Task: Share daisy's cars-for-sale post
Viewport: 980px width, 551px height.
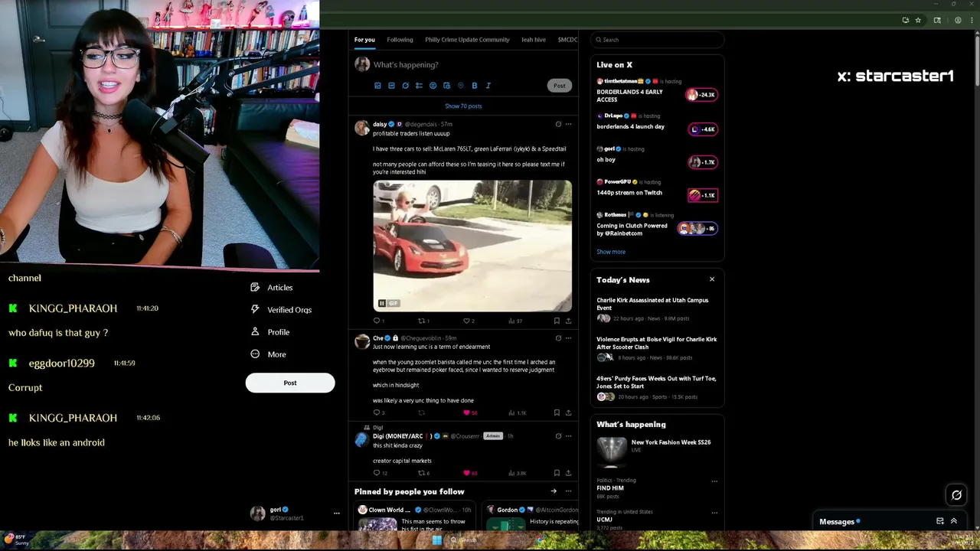Action: (568, 321)
